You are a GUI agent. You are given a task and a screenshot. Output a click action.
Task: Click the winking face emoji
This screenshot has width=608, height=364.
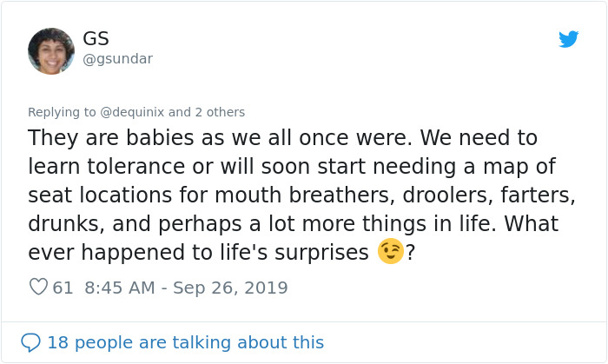point(391,252)
